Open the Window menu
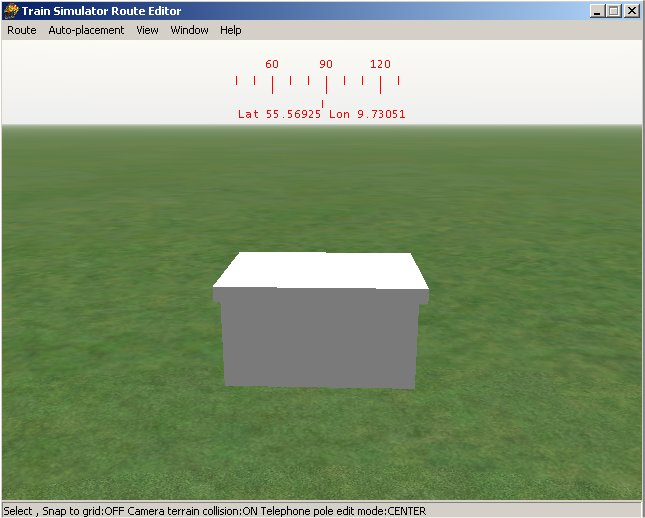The width and height of the screenshot is (645, 518). point(189,30)
